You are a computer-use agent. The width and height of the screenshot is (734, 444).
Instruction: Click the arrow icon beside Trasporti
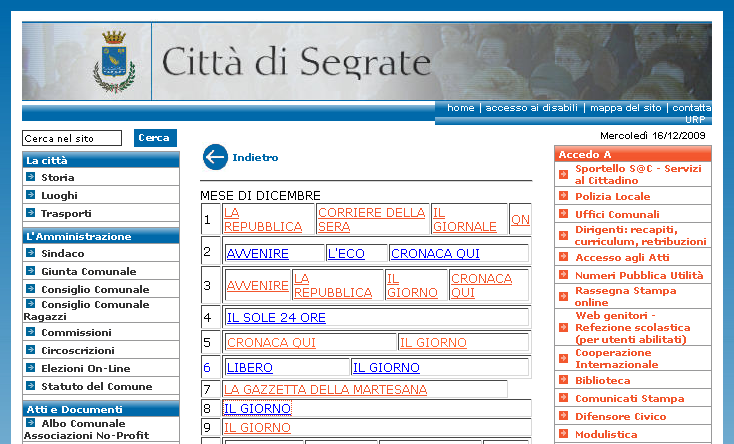point(31,213)
